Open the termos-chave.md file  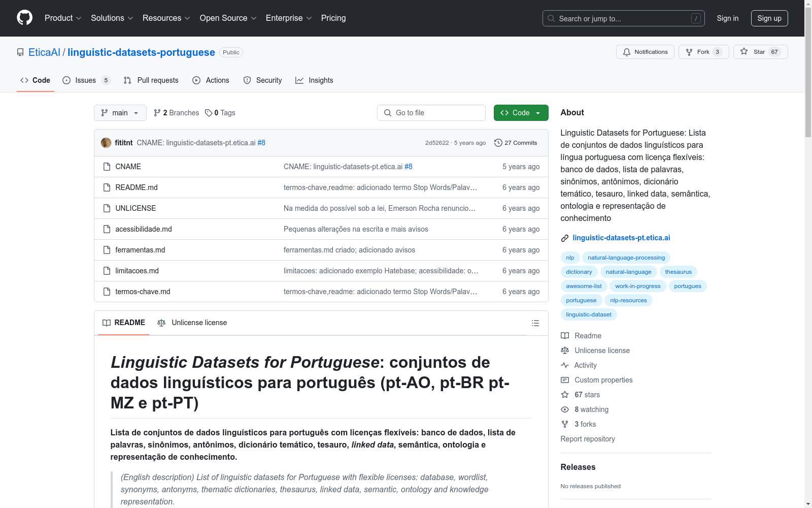pos(143,292)
